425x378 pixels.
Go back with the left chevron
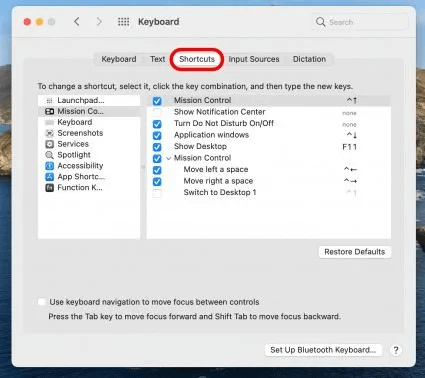coord(77,22)
